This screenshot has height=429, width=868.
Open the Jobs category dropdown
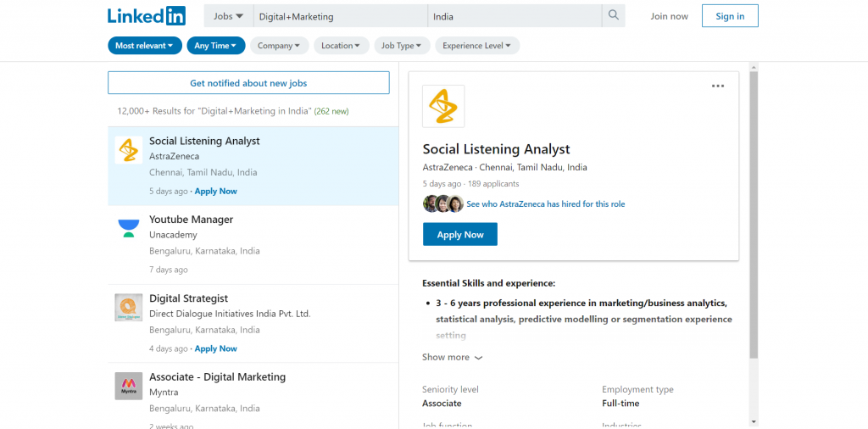pyautogui.click(x=229, y=16)
